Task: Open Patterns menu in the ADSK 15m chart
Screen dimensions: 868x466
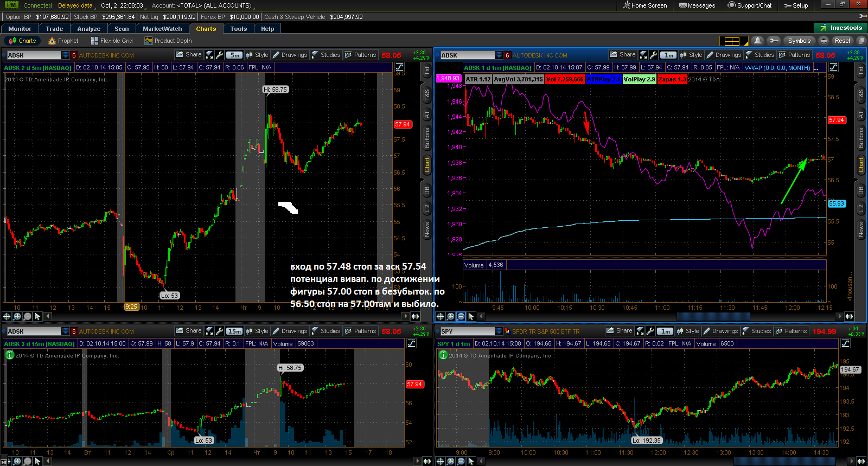Action: coord(361,331)
